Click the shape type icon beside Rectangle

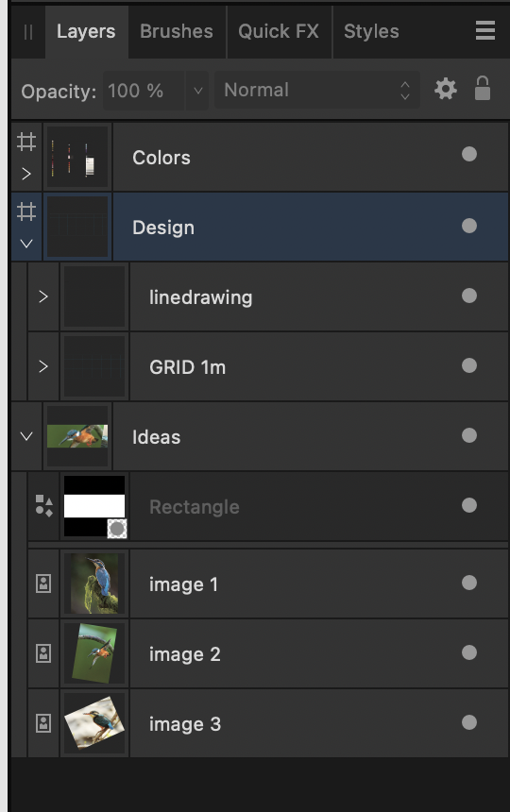(44, 506)
